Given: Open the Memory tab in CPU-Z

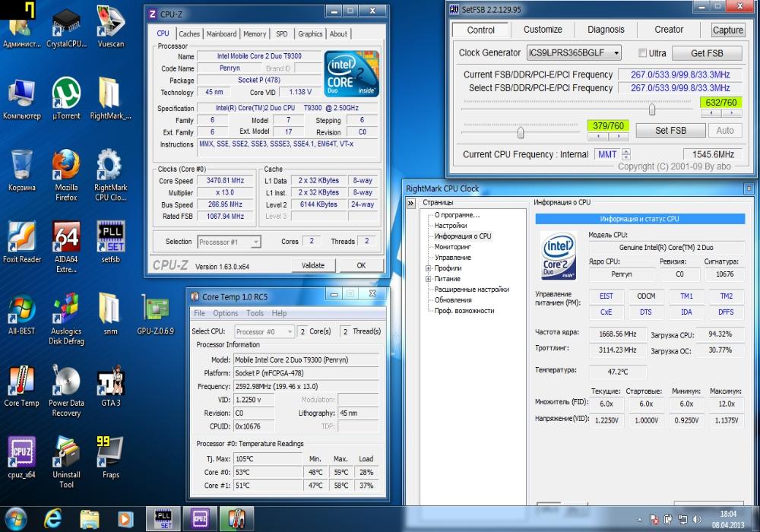Looking at the screenshot, I should [x=255, y=34].
